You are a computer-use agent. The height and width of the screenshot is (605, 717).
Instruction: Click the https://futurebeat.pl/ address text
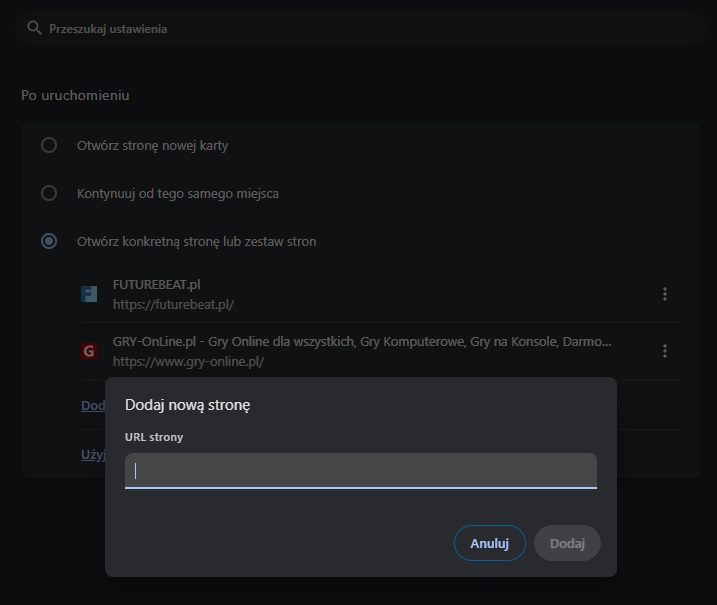[173, 304]
